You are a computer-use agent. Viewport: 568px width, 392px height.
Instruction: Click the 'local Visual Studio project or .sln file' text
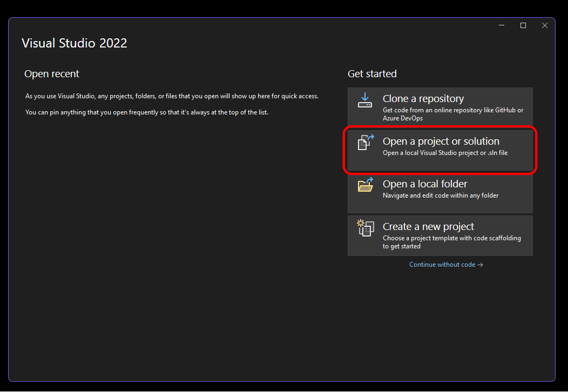[445, 153]
